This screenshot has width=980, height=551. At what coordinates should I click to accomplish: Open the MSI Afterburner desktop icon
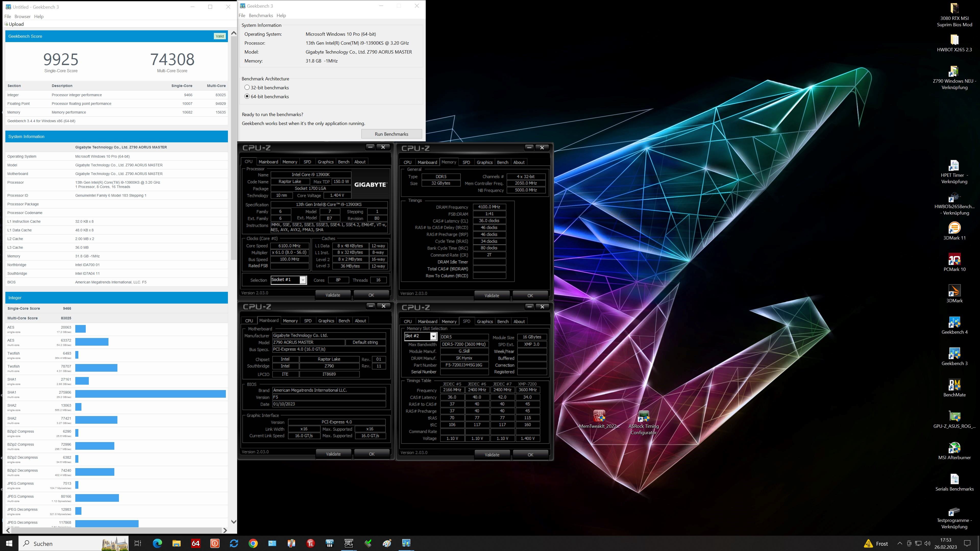point(954,450)
